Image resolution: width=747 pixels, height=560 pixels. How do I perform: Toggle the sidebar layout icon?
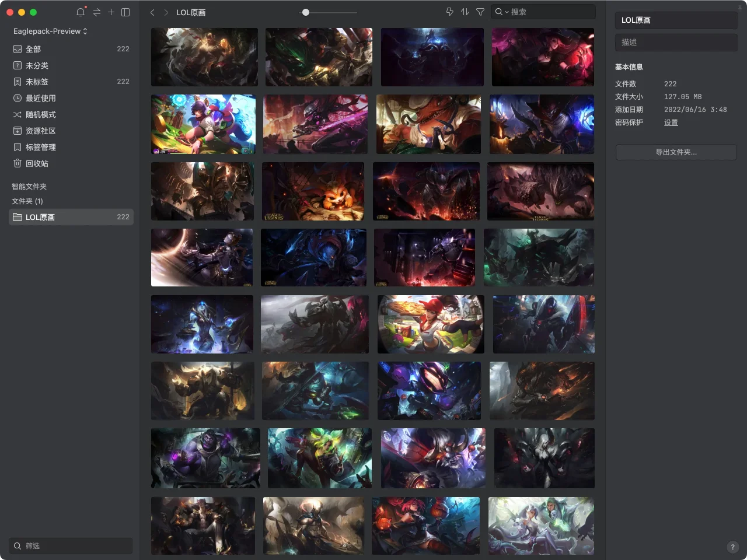pyautogui.click(x=125, y=12)
